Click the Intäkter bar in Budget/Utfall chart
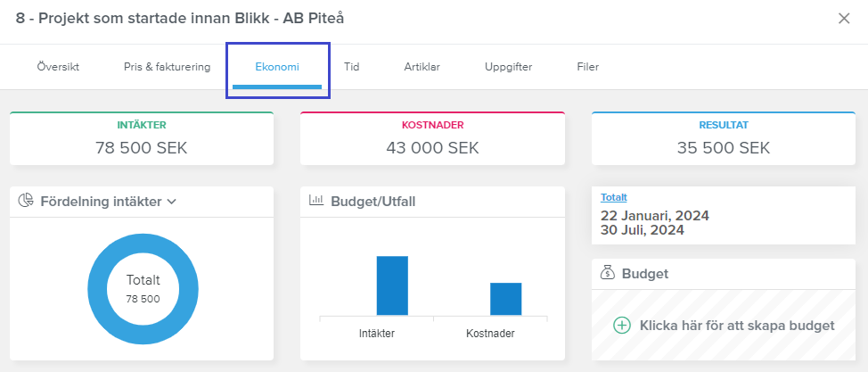 [391, 285]
